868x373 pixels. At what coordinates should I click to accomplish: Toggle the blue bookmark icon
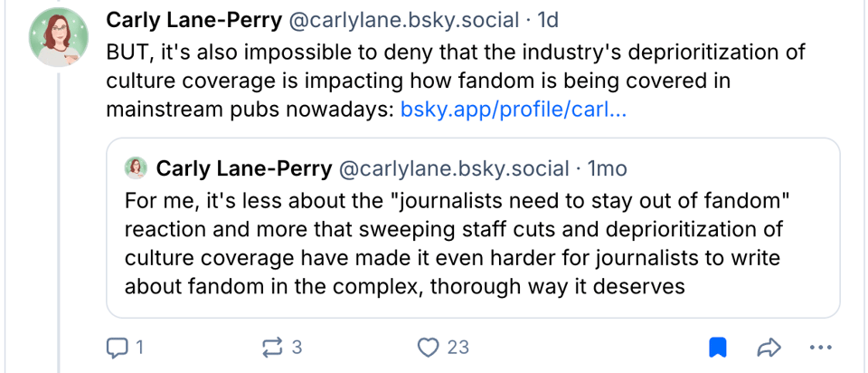pyautogui.click(x=717, y=347)
